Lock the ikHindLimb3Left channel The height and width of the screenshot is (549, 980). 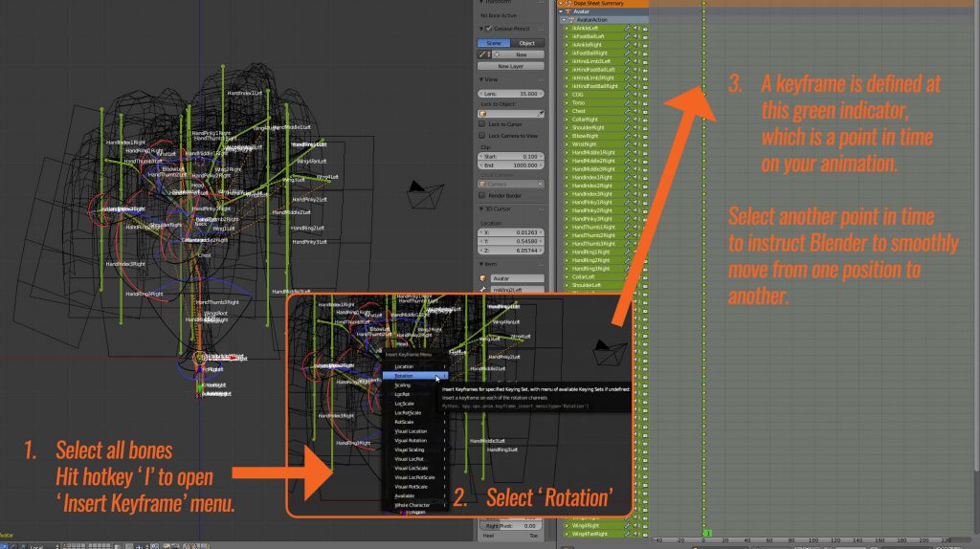tap(644, 61)
